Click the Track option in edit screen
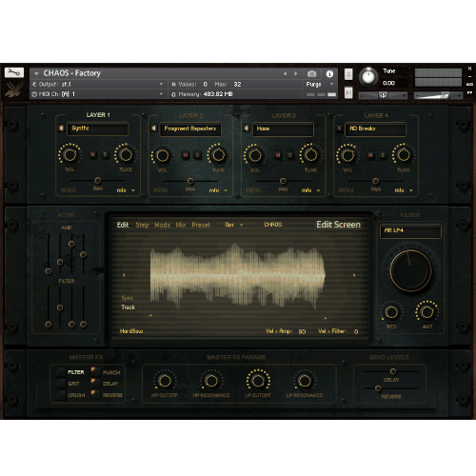Viewport: 476px width, 476px height. pyautogui.click(x=129, y=307)
